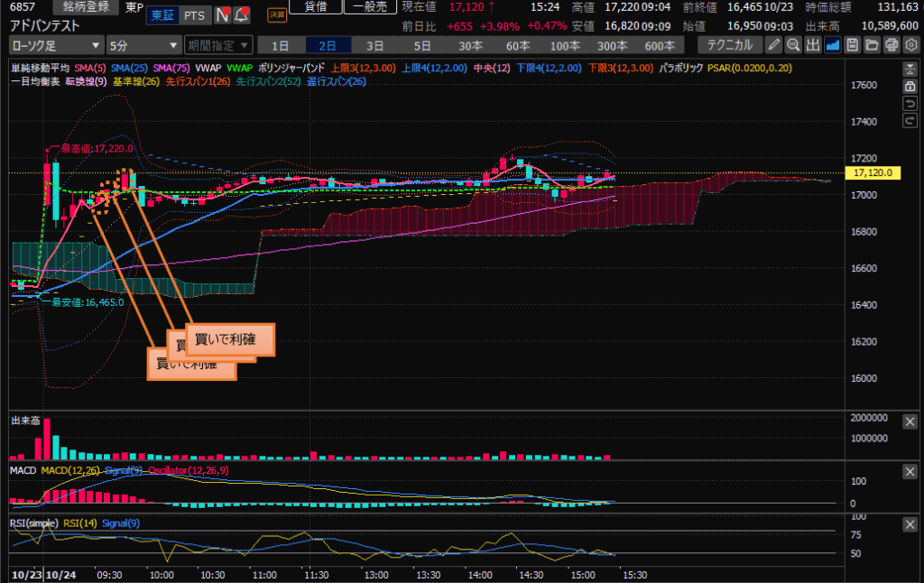Click the red N news icon
Screen dimensions: 924x583
coord(220,15)
